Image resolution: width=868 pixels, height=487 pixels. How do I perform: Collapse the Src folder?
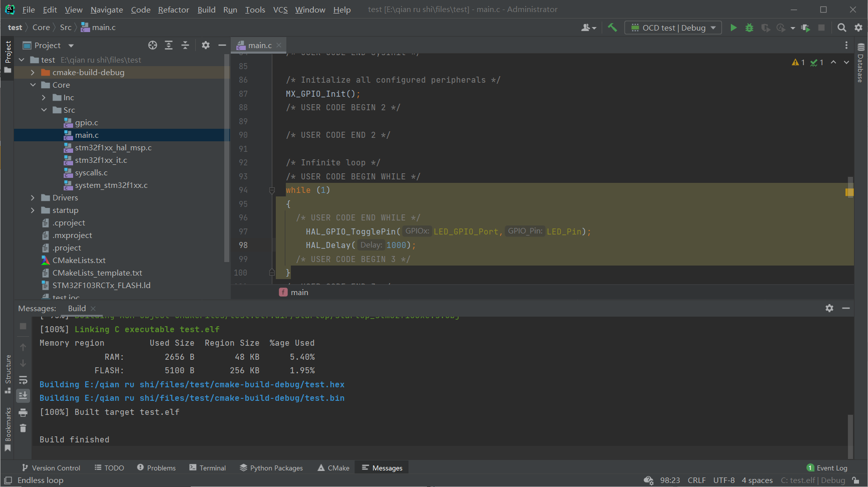pyautogui.click(x=44, y=110)
